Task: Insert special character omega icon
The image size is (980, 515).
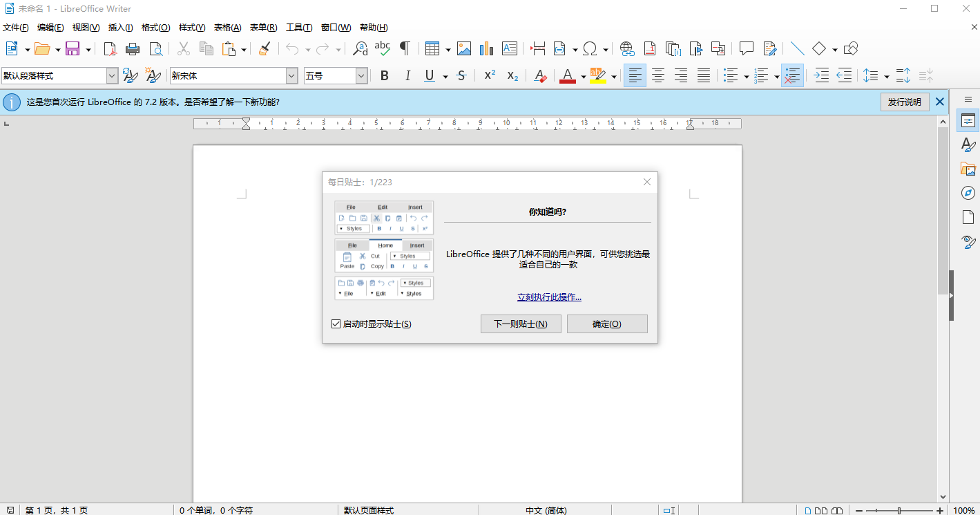Action: click(590, 48)
